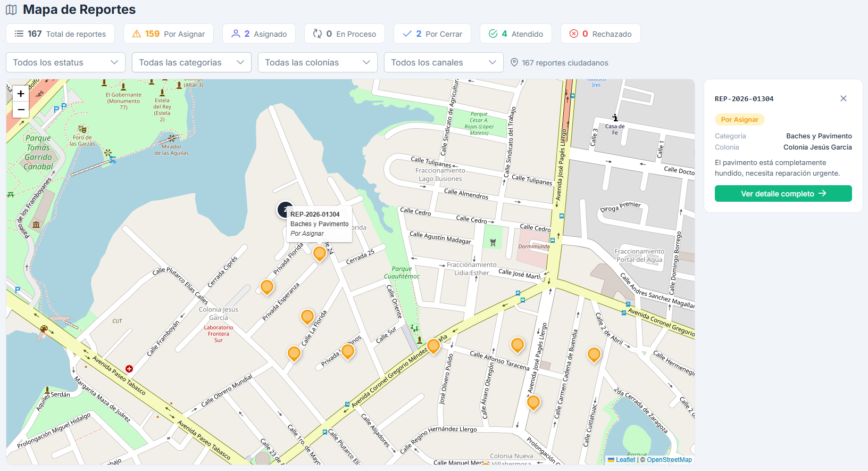This screenshot has width=868, height=471.
Task: Filter by 159 Por Asignar
Action: tap(169, 34)
